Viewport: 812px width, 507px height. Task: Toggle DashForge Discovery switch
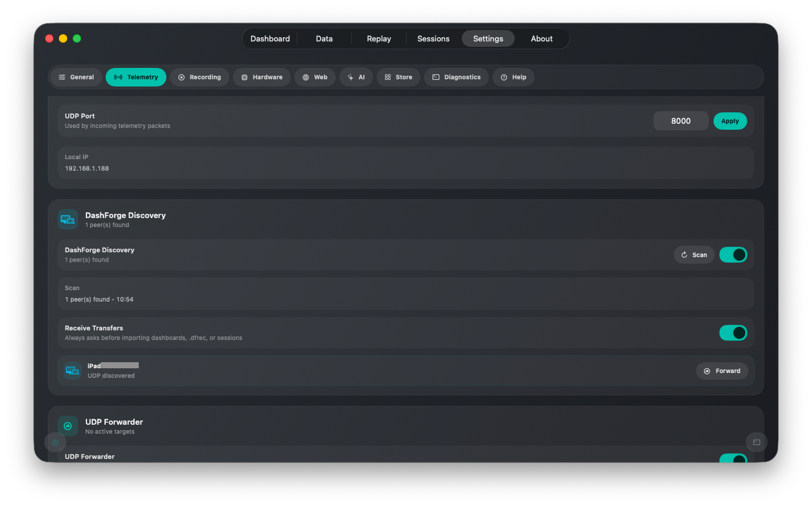pos(733,255)
